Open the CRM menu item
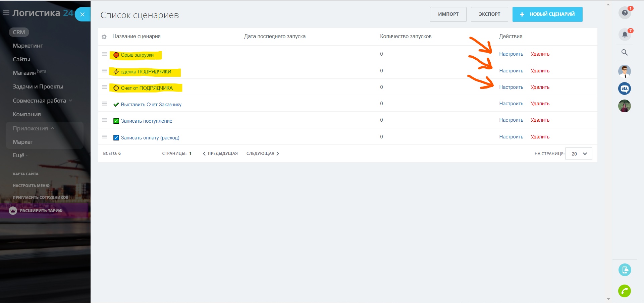644x303 pixels. point(19,32)
